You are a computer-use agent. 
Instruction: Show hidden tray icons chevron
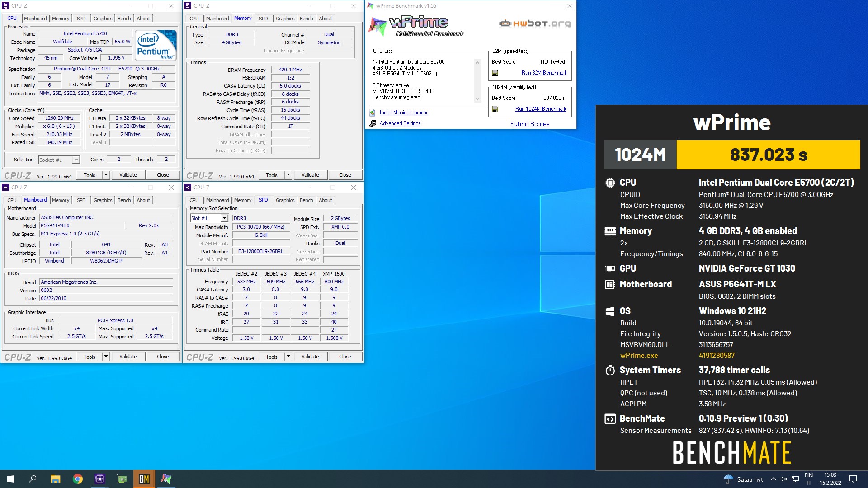click(x=773, y=479)
